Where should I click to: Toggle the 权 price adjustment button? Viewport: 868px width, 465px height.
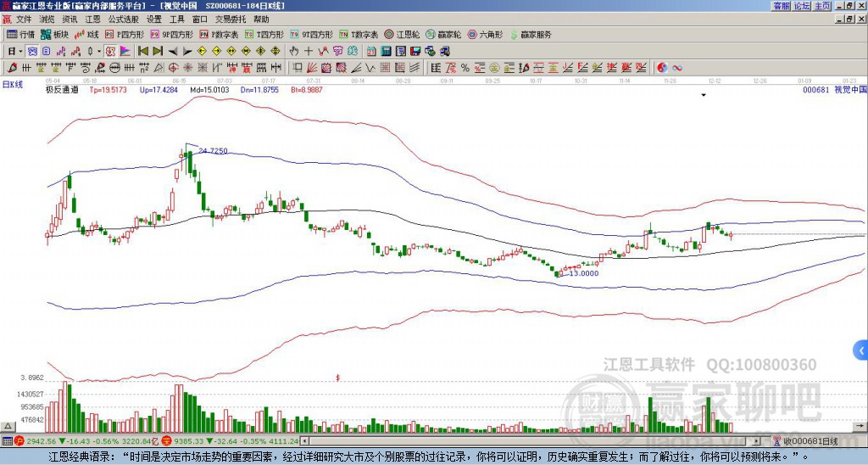[110, 52]
